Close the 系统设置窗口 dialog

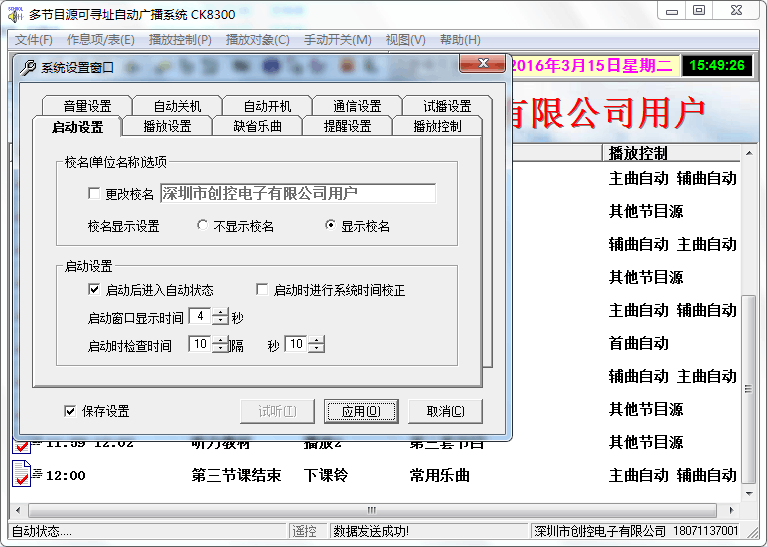point(482,63)
